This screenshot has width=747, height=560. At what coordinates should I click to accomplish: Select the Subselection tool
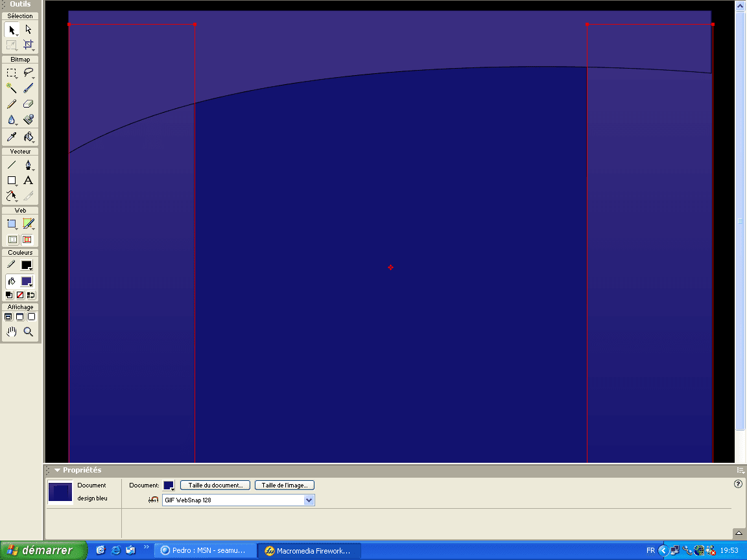[x=28, y=30]
